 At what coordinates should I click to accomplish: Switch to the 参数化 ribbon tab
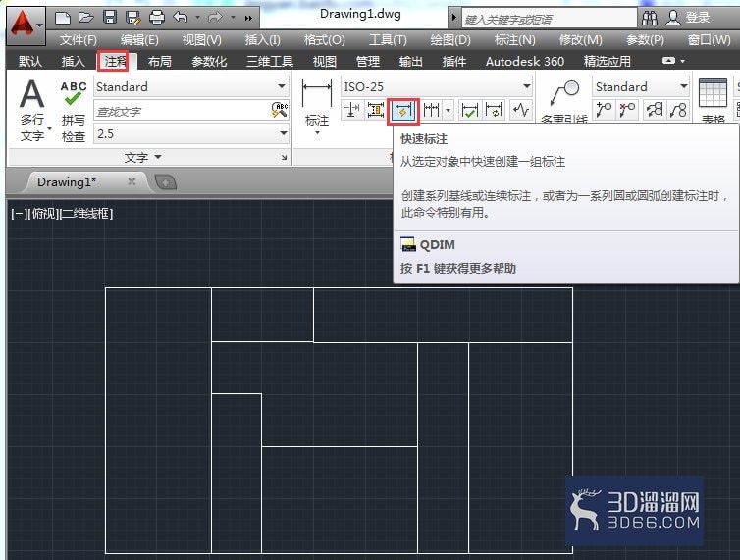point(209,62)
